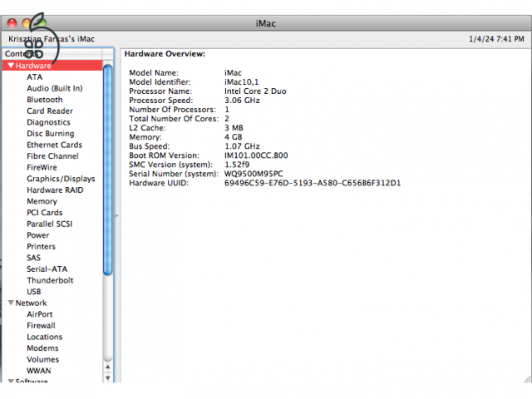
Task: Click the serial number value WQ9500M95PC
Action: (254, 174)
